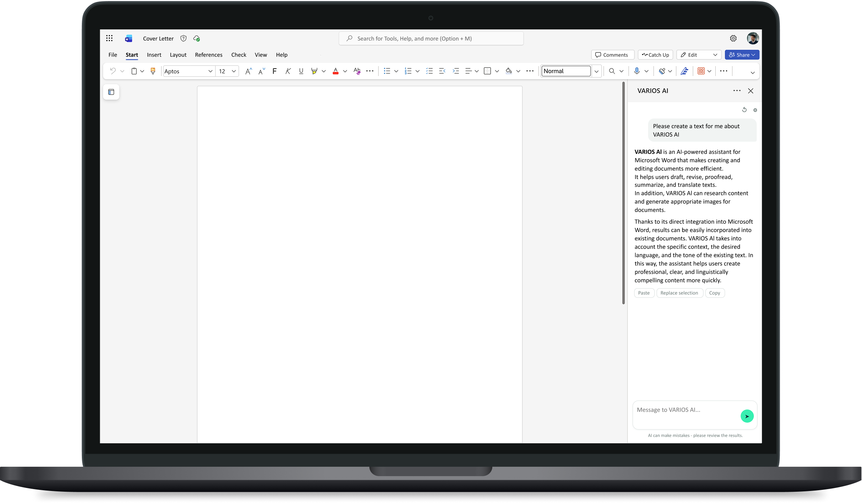The image size is (862, 504).
Task: Undo the last action
Action: point(113,71)
